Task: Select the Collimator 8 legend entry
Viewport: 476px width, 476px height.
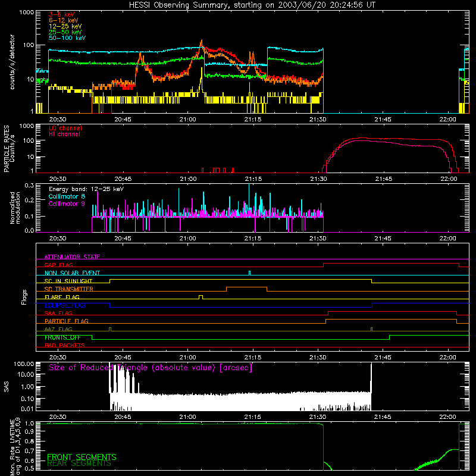Action: click(67, 196)
